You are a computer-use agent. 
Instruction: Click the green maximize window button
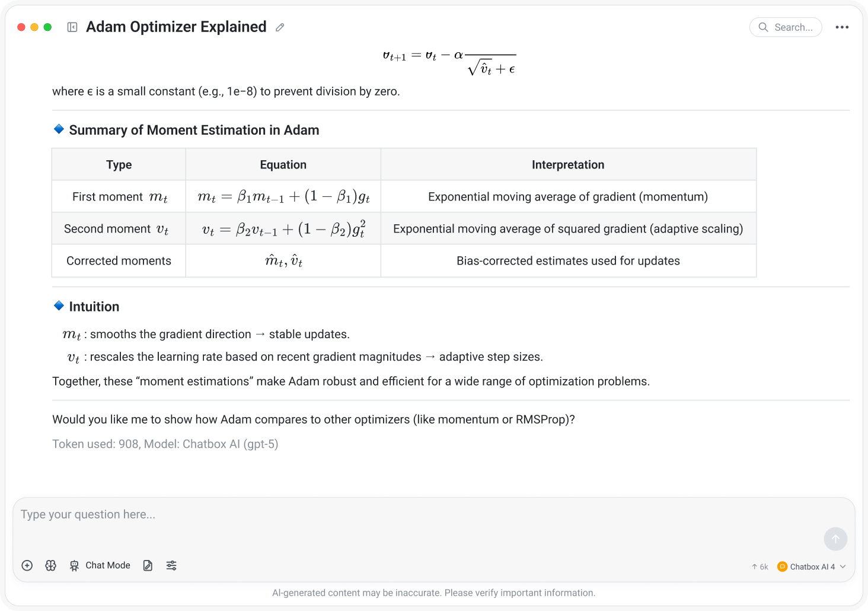[47, 27]
